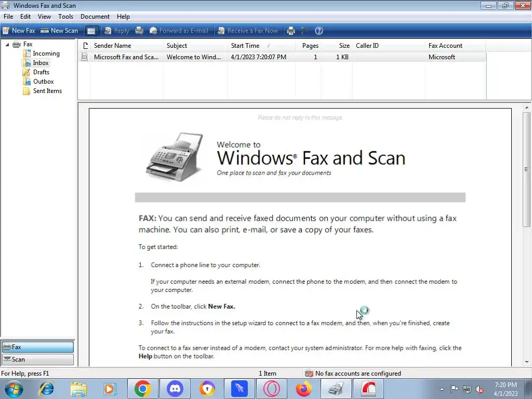Toggle the preview pane icon in toolbar

91,31
